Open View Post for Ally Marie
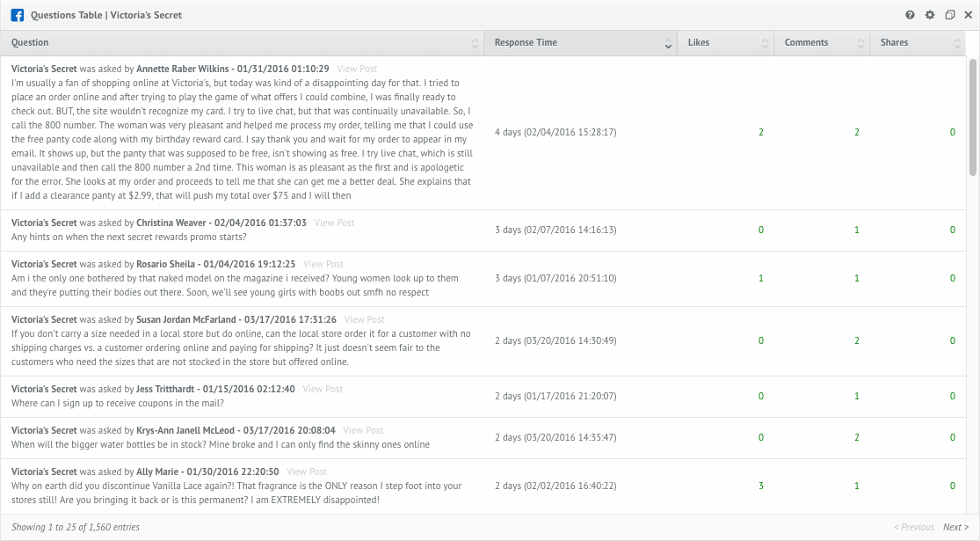This screenshot has width=980, height=541. click(307, 472)
